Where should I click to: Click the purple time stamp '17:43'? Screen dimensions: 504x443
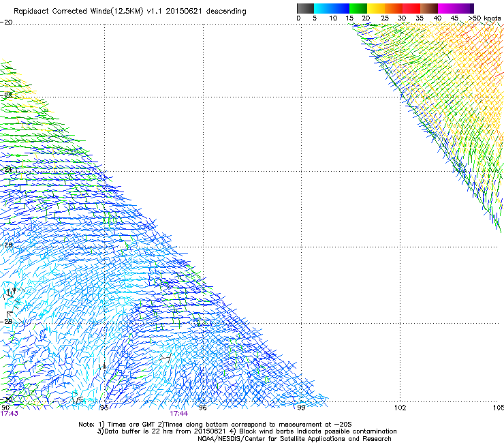click(10, 414)
